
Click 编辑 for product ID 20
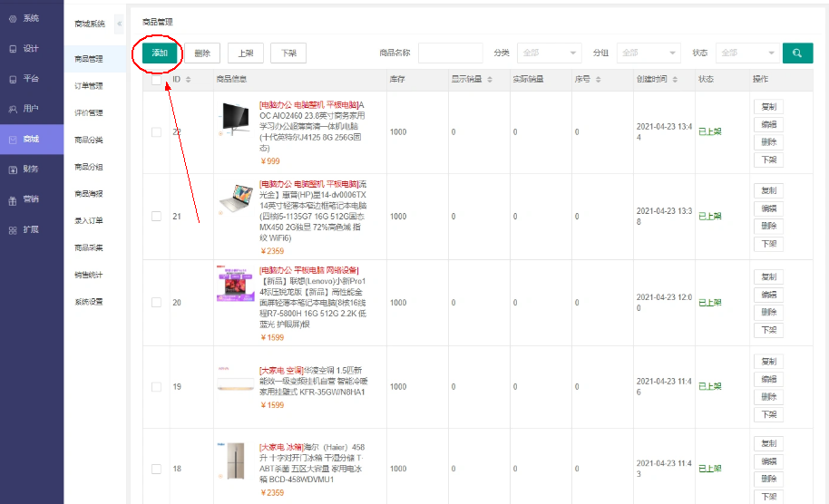click(768, 295)
